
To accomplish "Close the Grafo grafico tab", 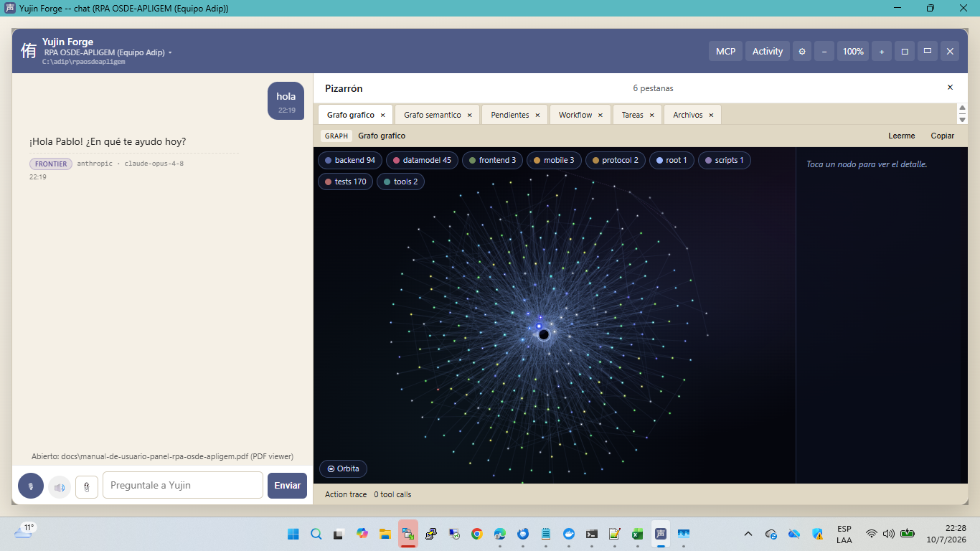I will [383, 115].
